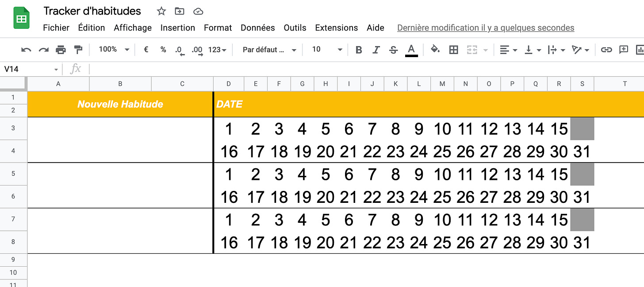
Task: Select row 3 header
Action: click(13, 128)
